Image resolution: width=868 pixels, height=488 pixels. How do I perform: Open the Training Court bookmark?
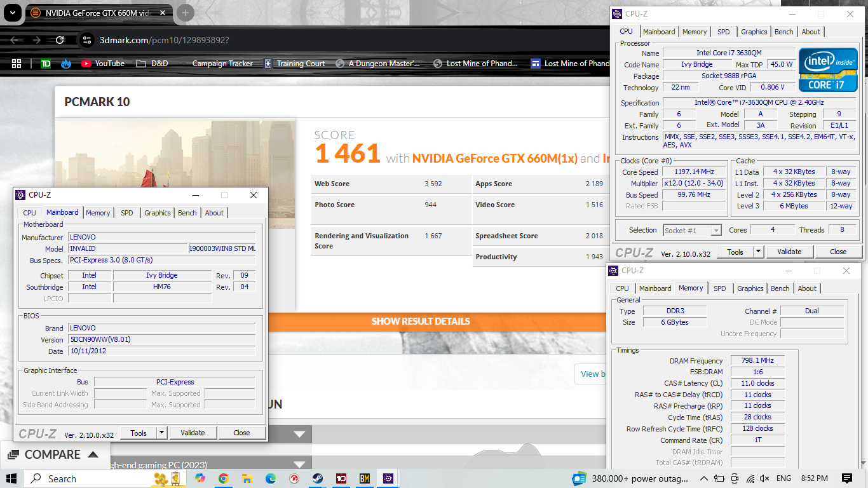tap(295, 64)
